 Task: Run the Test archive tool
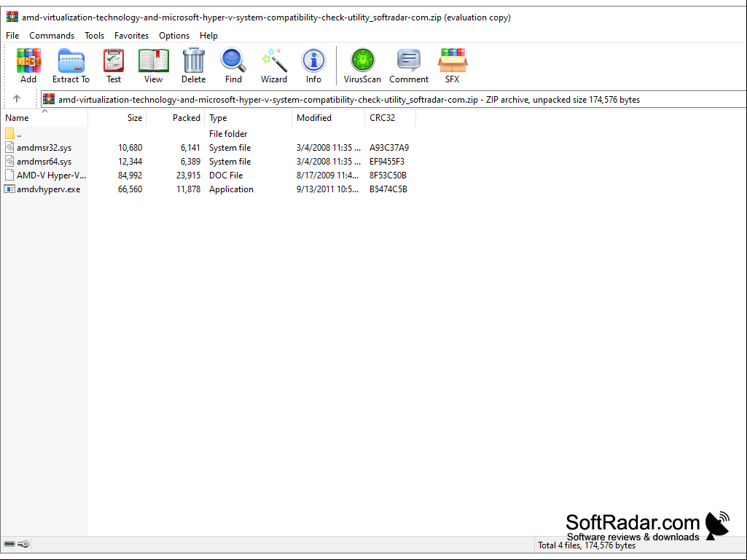(114, 60)
